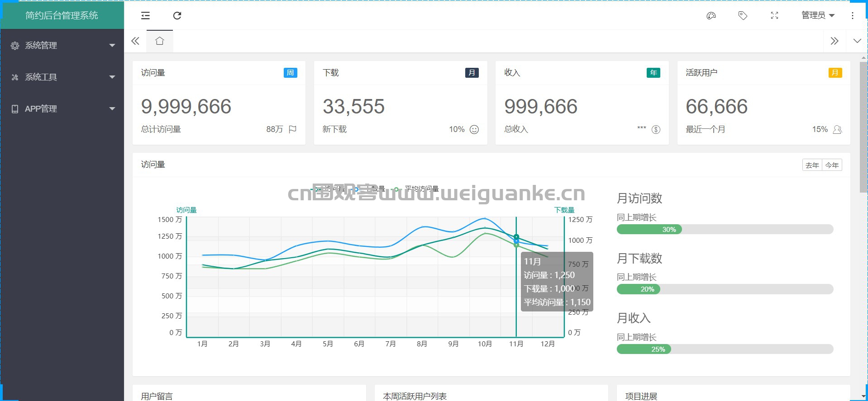Toggle fullscreen mode icon

[x=774, y=16]
